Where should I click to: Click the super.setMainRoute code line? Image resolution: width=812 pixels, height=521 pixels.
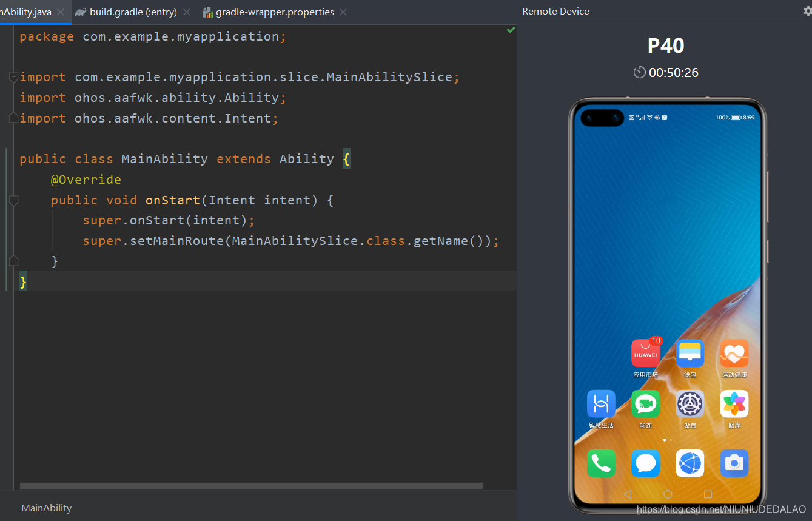[291, 241]
